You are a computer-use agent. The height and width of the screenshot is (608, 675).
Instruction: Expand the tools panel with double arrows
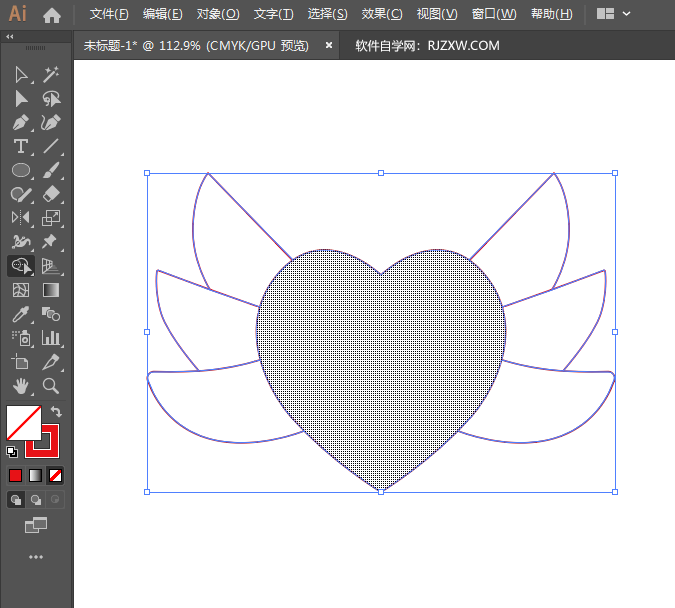tap(10, 36)
